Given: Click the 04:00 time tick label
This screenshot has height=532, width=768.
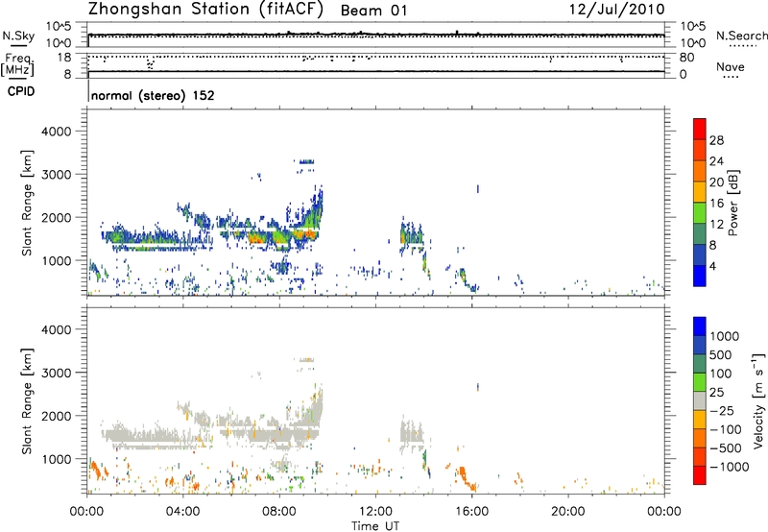Looking at the screenshot, I should (182, 512).
